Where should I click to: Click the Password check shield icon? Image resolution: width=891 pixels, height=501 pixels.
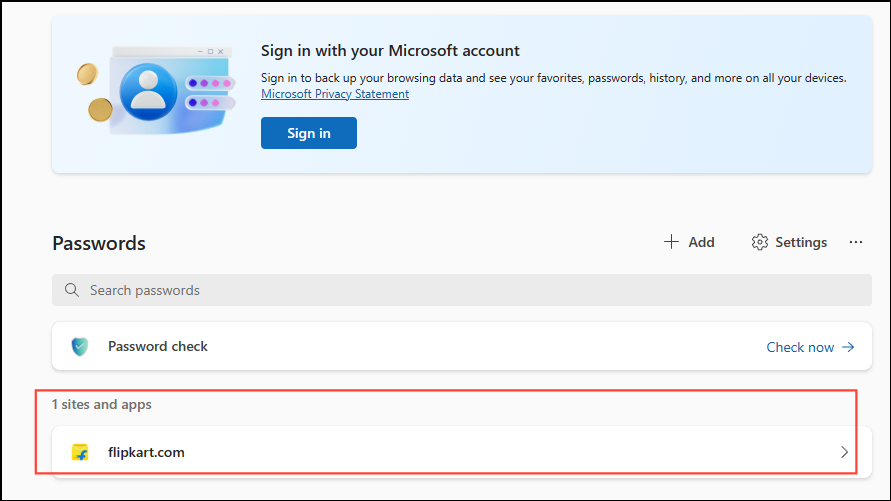click(80, 346)
